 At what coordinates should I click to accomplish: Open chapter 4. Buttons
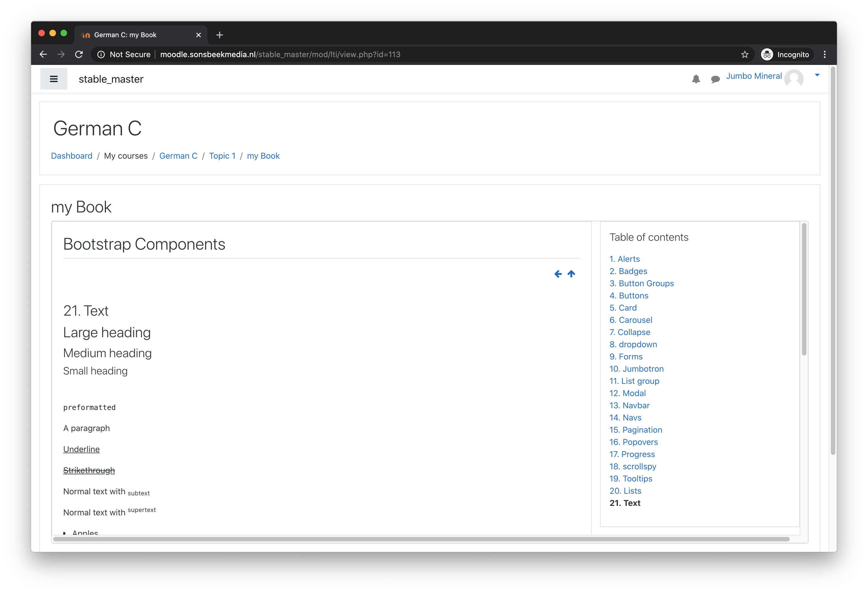(x=629, y=296)
